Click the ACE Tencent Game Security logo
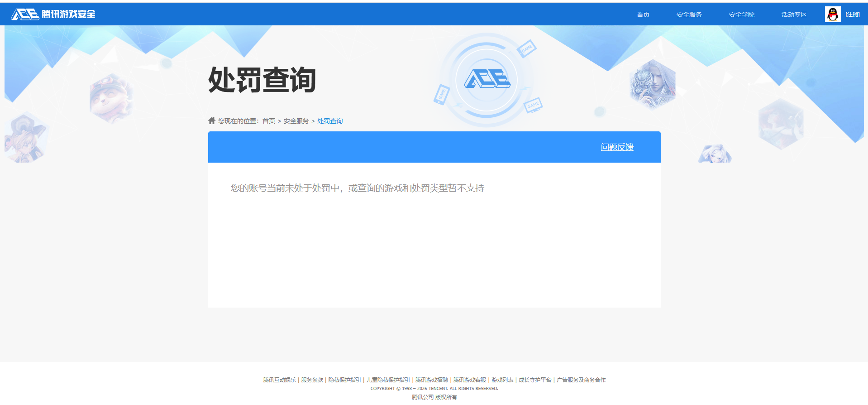Viewport: 868px width, 405px height. coord(53,14)
